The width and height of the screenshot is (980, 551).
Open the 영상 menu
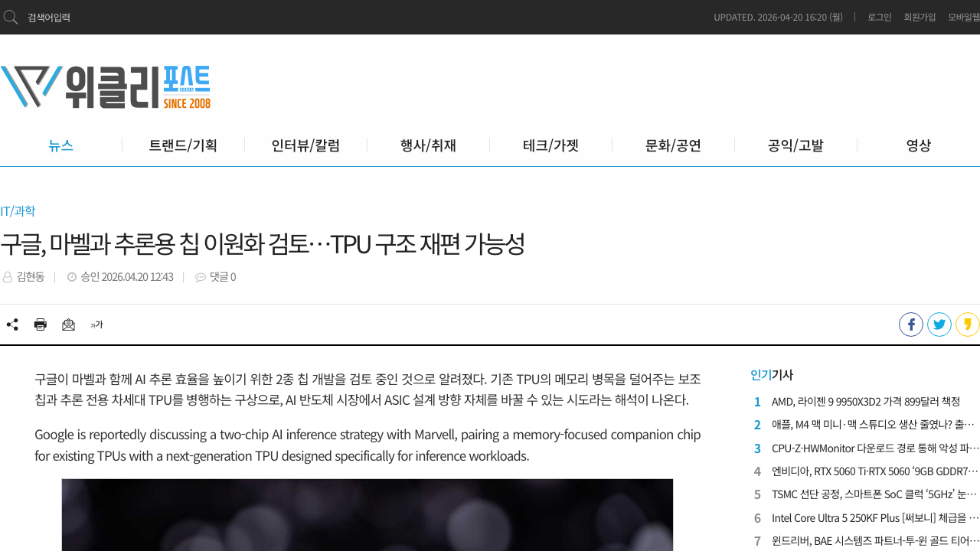[x=919, y=145]
